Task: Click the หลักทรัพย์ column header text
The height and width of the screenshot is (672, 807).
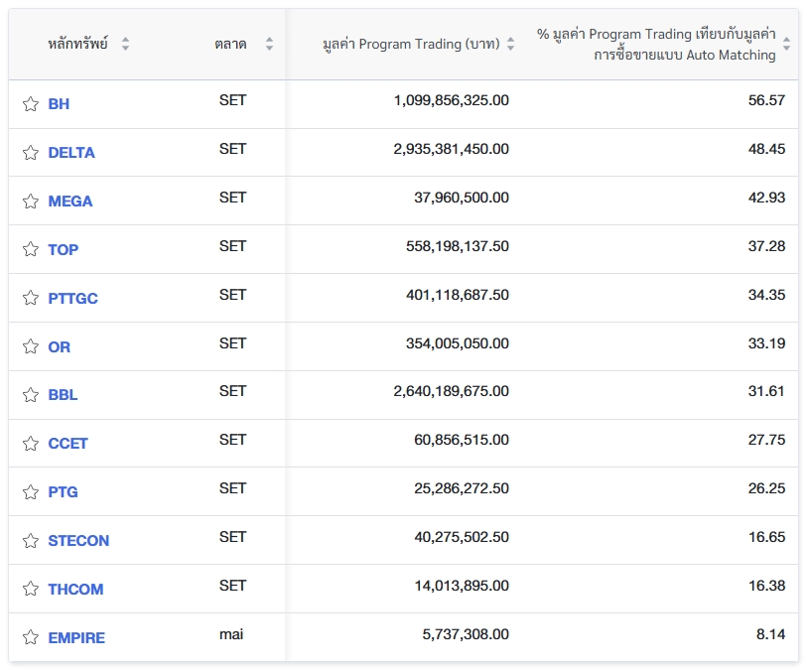Action: pyautogui.click(x=77, y=45)
